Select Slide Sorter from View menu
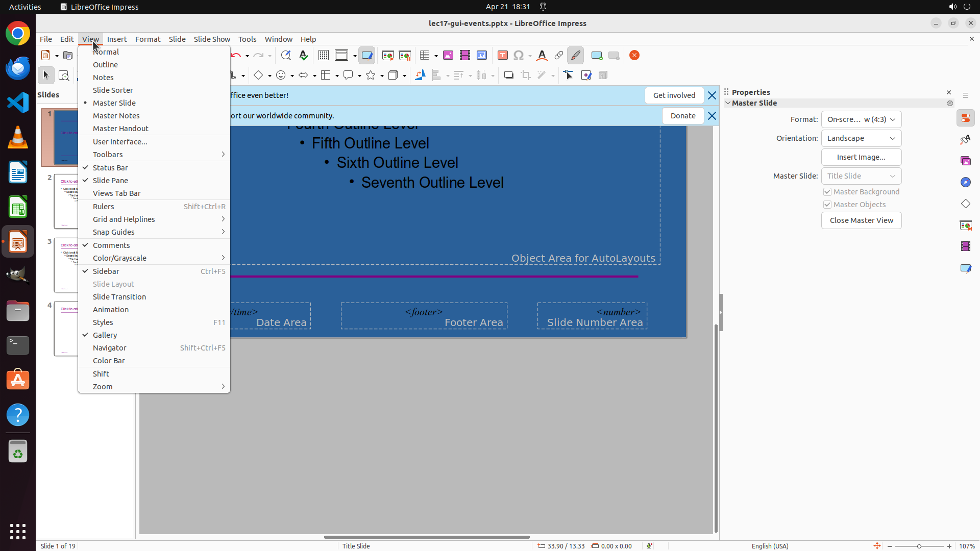980x551 pixels. click(113, 90)
